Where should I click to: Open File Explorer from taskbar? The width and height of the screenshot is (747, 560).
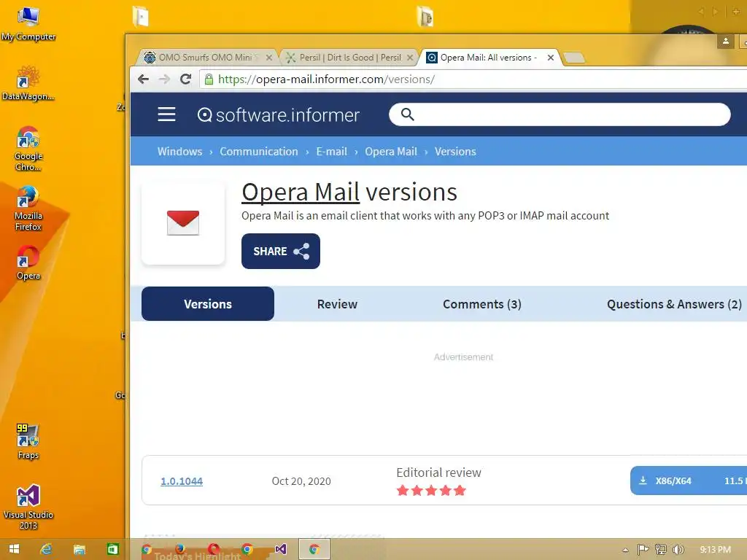pos(79,549)
